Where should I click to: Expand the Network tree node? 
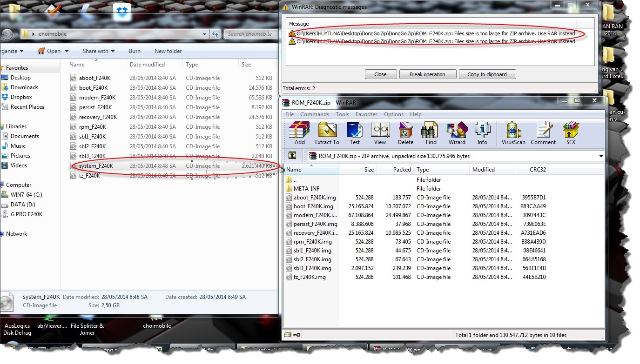pos(2,234)
